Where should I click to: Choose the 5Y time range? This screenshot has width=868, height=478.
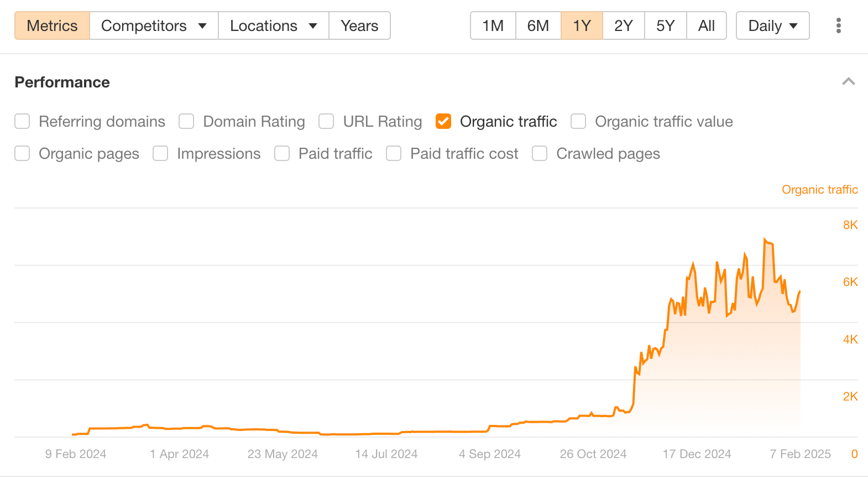pos(665,26)
